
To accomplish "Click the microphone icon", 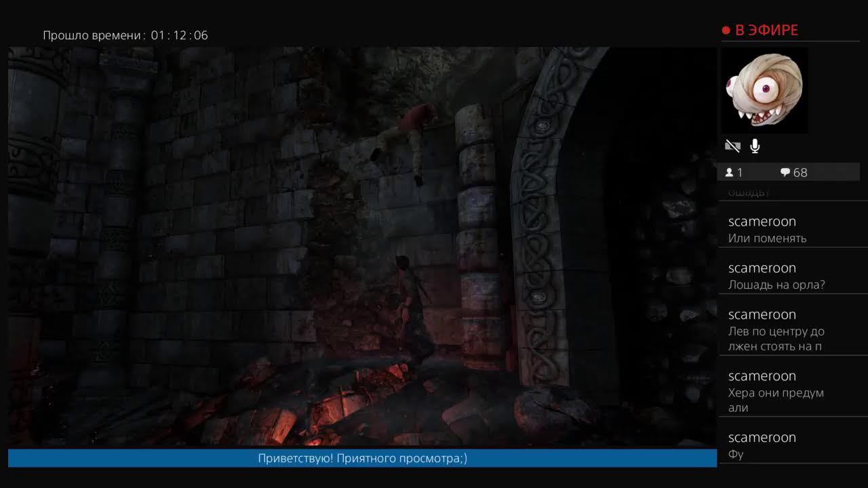I will click(755, 146).
